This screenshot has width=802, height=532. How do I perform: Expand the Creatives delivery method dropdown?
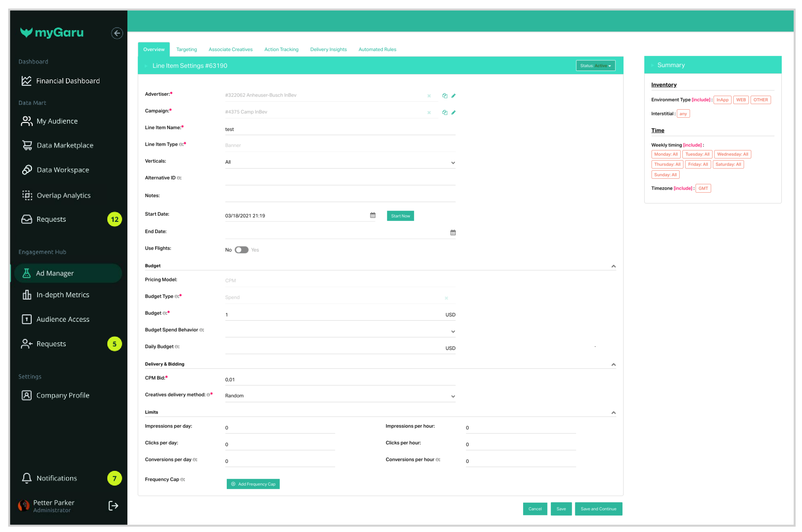[x=340, y=396]
